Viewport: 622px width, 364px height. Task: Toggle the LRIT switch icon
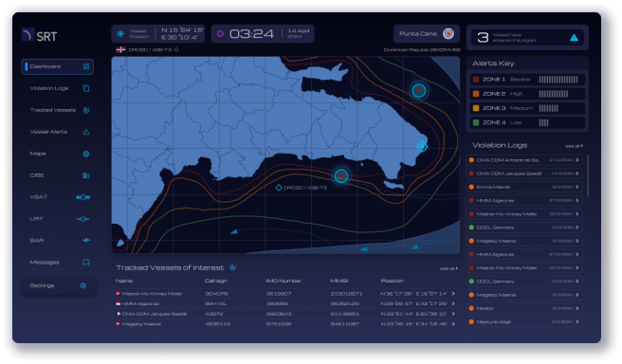(x=82, y=219)
